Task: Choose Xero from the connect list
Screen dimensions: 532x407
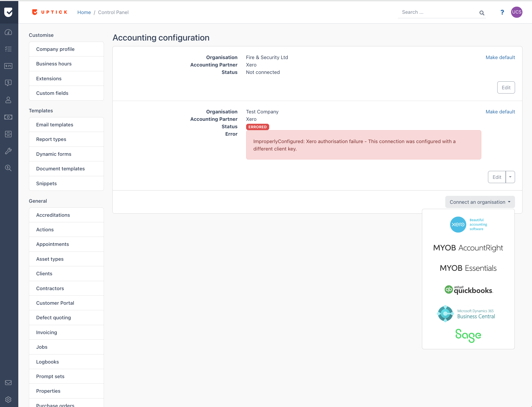Action: coord(468,224)
